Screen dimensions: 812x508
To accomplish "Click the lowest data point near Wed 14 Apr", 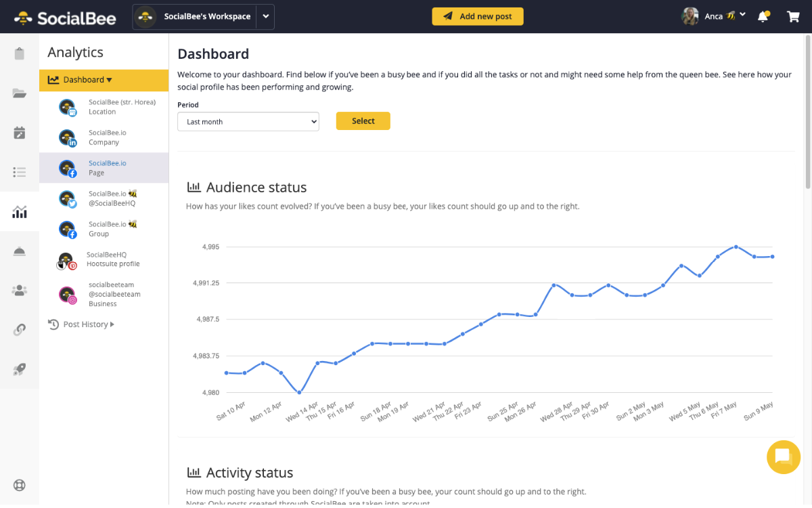I will (299, 392).
